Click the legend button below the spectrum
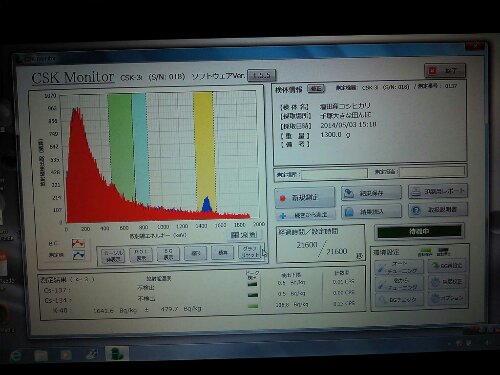This screenshot has width=500, height=375. 244,235
